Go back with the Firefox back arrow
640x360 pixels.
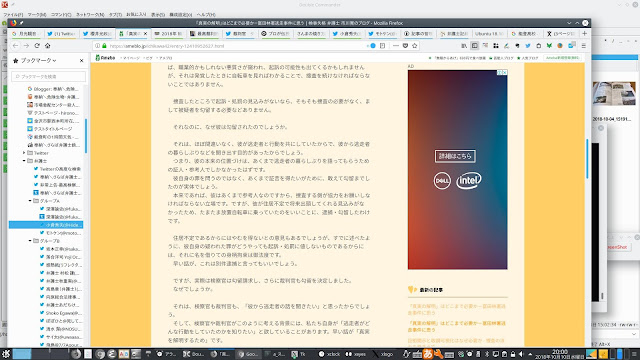(16, 46)
